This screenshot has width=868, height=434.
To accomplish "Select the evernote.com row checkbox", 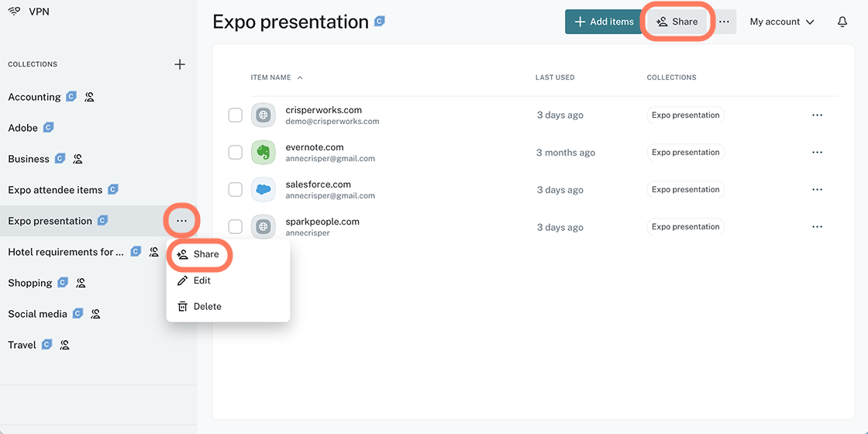I will point(236,153).
